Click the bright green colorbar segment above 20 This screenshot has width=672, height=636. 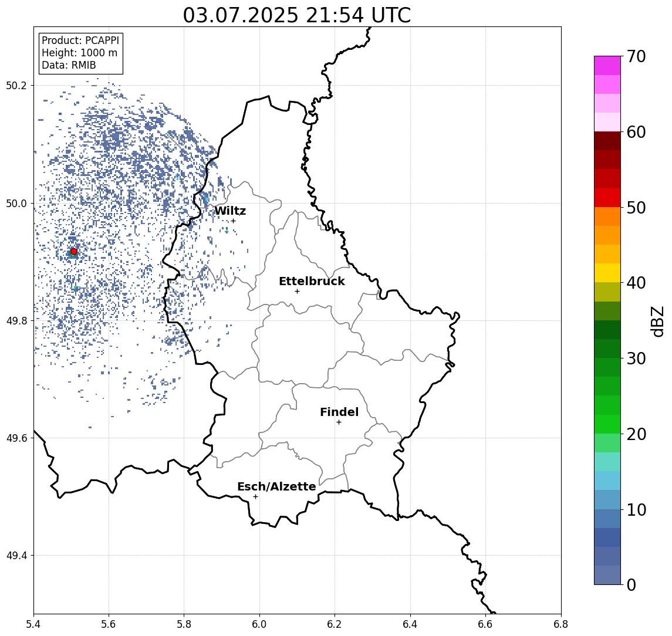click(607, 424)
